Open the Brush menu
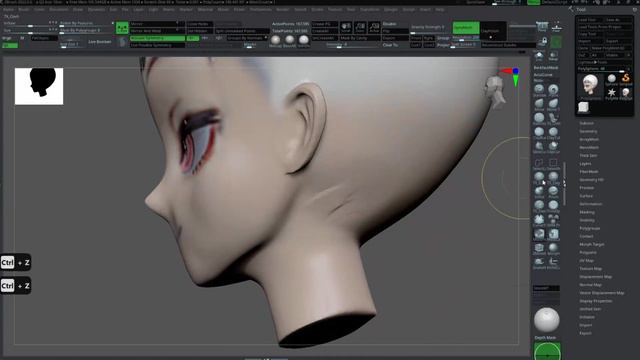This screenshot has height=360, width=640. (x=24, y=9)
